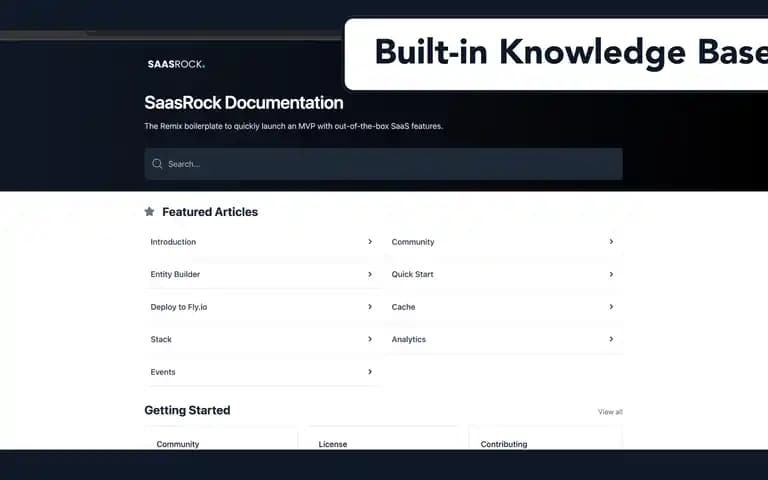The height and width of the screenshot is (480, 768).
Task: Expand the Community featured row chevron
Action: point(611,241)
